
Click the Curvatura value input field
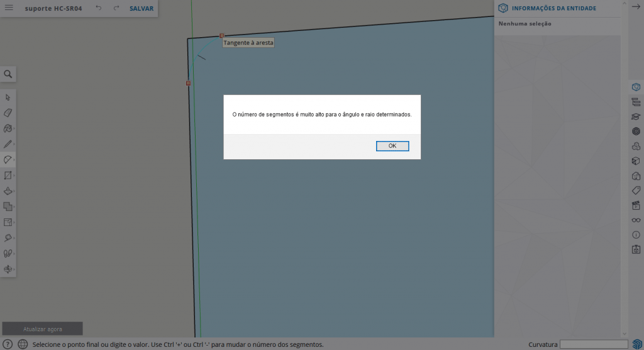tap(594, 344)
